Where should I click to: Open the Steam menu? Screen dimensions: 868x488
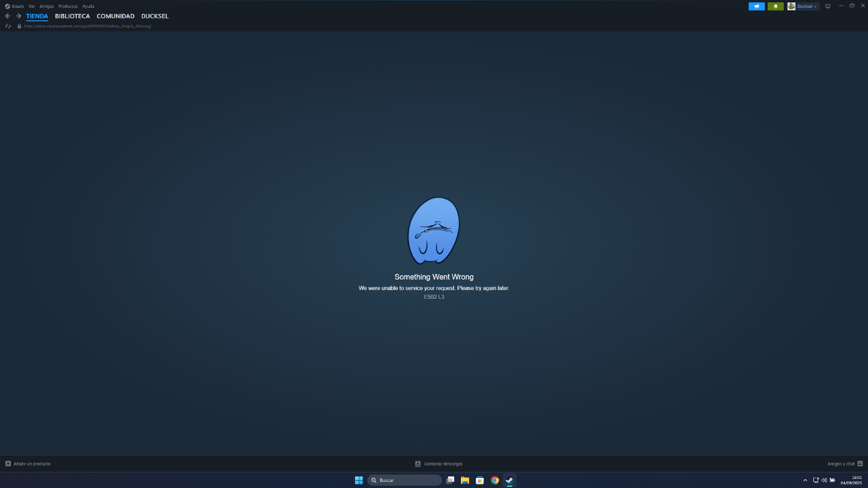pos(17,7)
